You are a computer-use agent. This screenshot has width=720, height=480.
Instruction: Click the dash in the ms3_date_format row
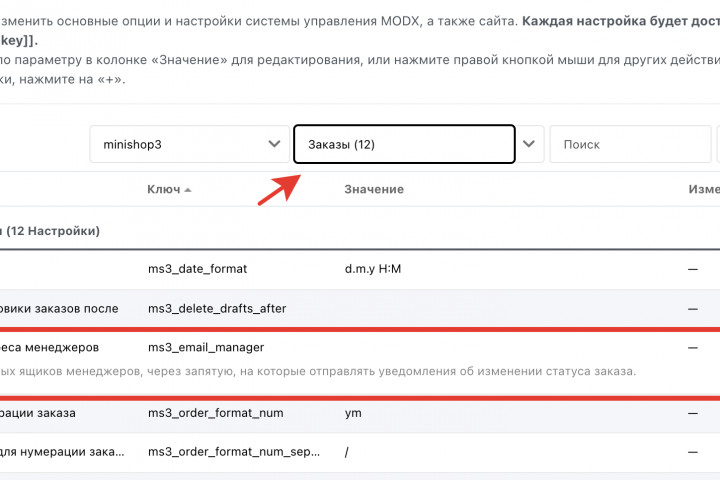pos(692,269)
